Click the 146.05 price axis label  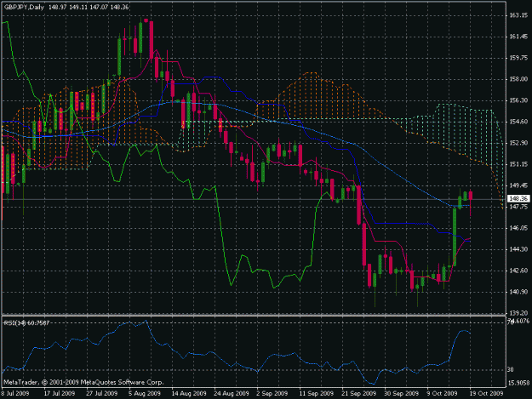(518, 228)
